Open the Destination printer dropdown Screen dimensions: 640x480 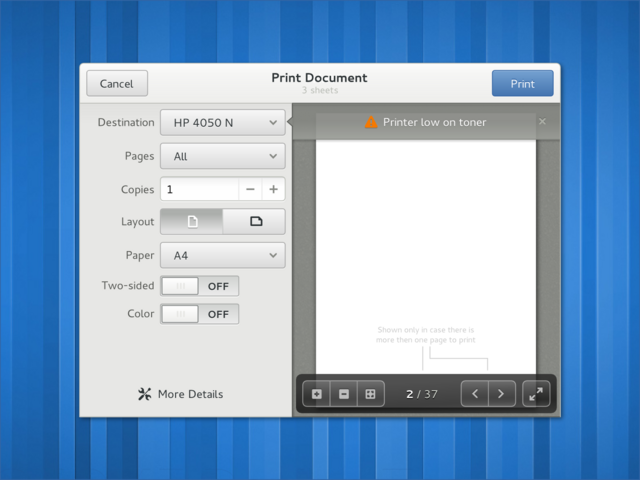(x=223, y=122)
